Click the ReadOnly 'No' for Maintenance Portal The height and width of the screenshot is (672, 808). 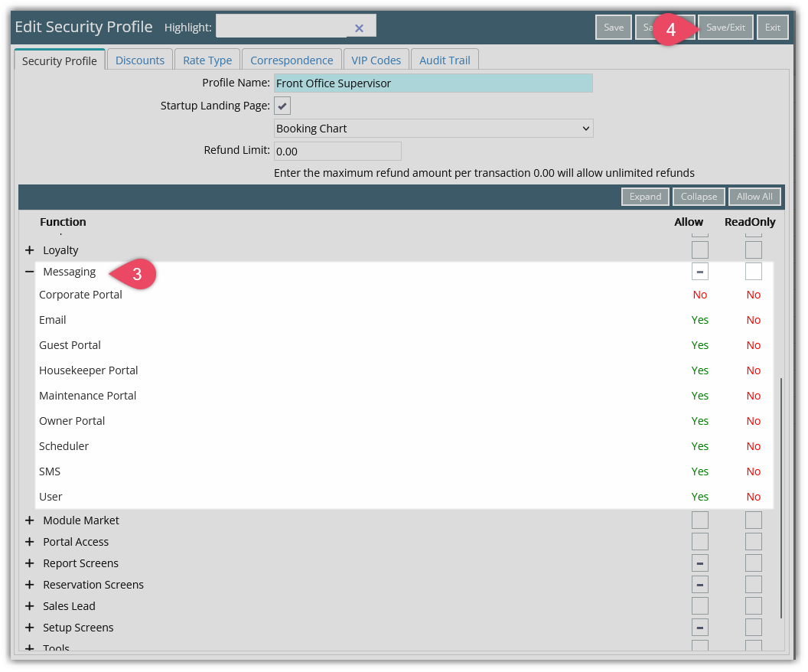tap(754, 396)
